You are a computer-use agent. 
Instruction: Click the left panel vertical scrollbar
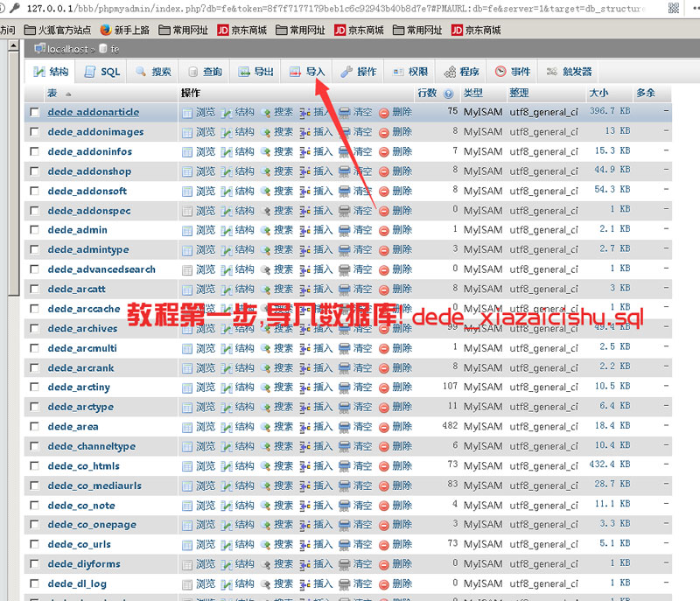click(12, 175)
